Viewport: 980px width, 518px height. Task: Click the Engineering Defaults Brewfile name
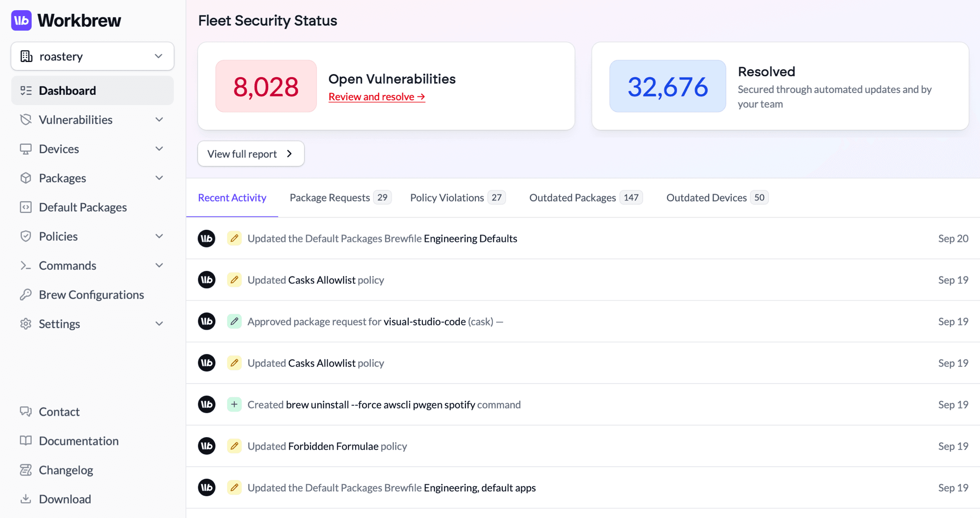click(470, 238)
